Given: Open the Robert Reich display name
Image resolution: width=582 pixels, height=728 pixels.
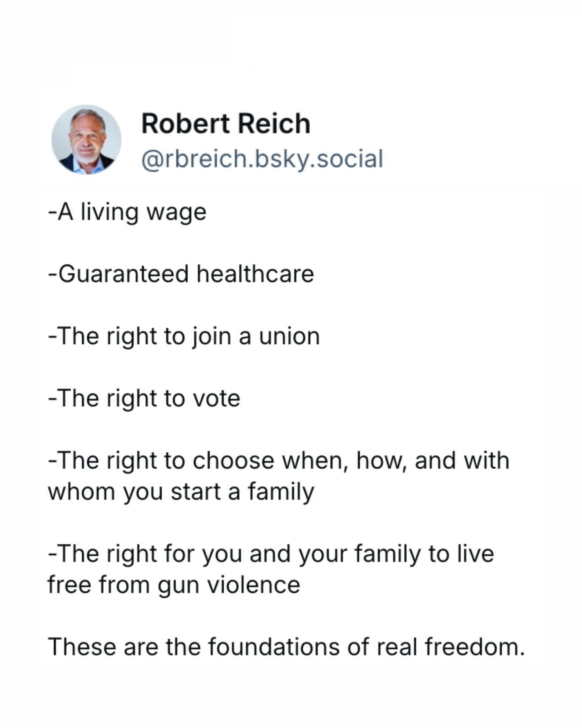Looking at the screenshot, I should [x=226, y=123].
